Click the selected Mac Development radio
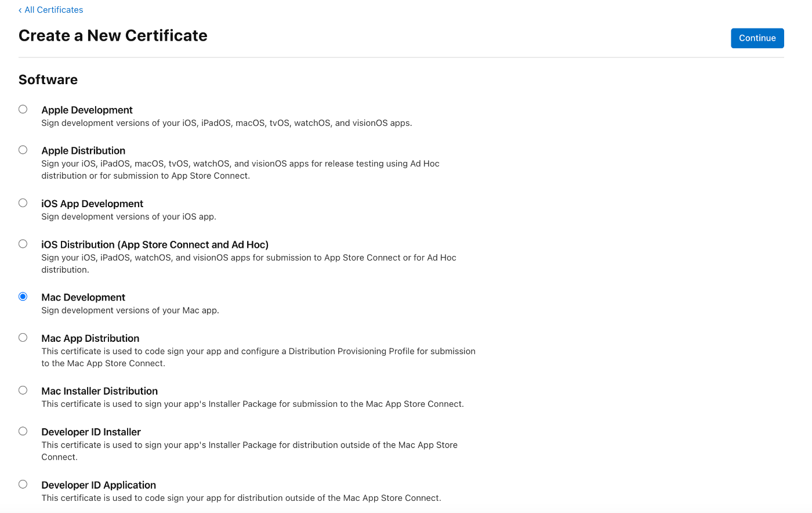This screenshot has width=812, height=513. tap(23, 297)
